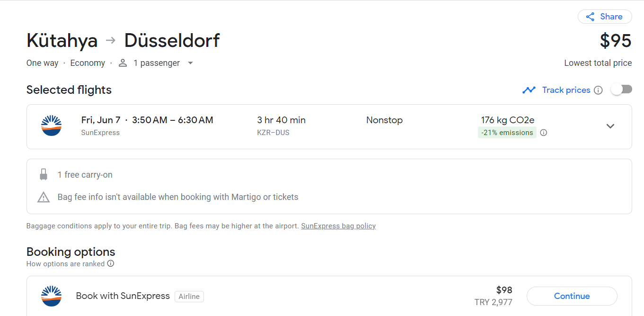Click the SunExpress logo in selected flight
Screen dimensions: 644x316
click(x=51, y=126)
